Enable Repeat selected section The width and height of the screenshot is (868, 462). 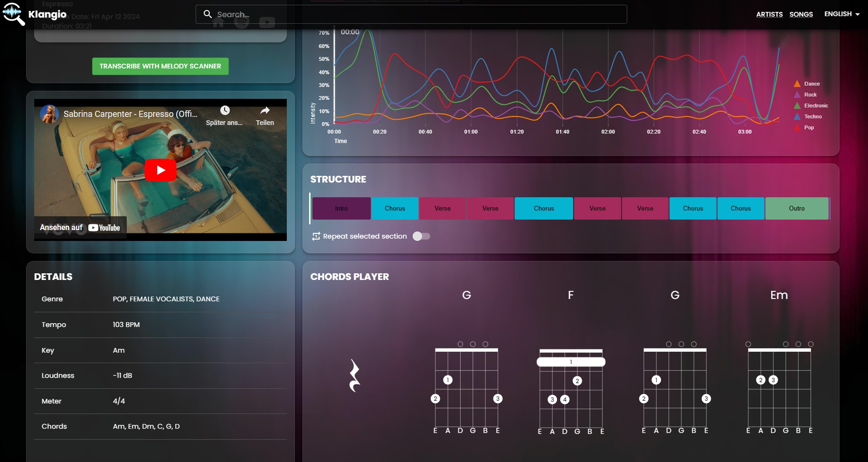(421, 236)
